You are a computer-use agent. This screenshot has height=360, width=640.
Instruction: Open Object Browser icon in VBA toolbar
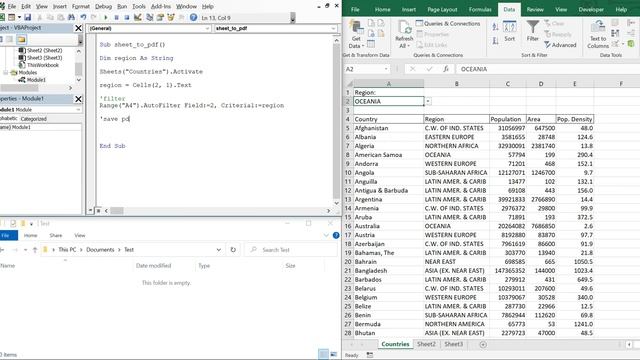click(x=171, y=18)
